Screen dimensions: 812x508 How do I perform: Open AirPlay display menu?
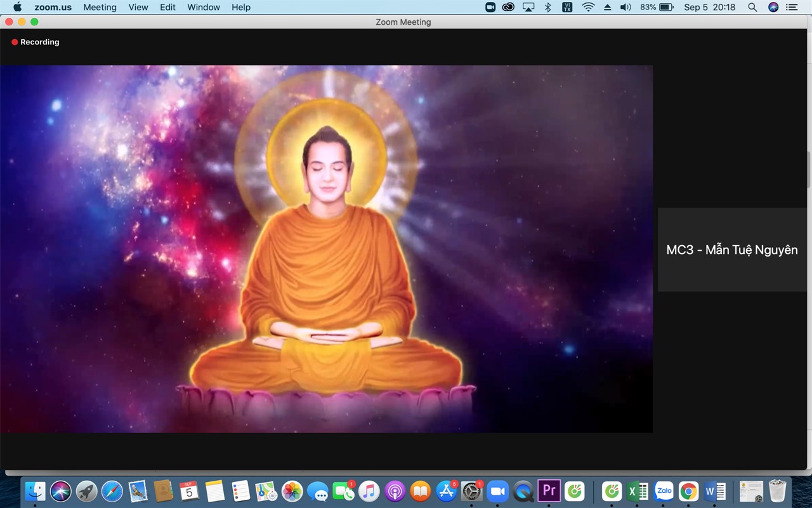coord(528,7)
